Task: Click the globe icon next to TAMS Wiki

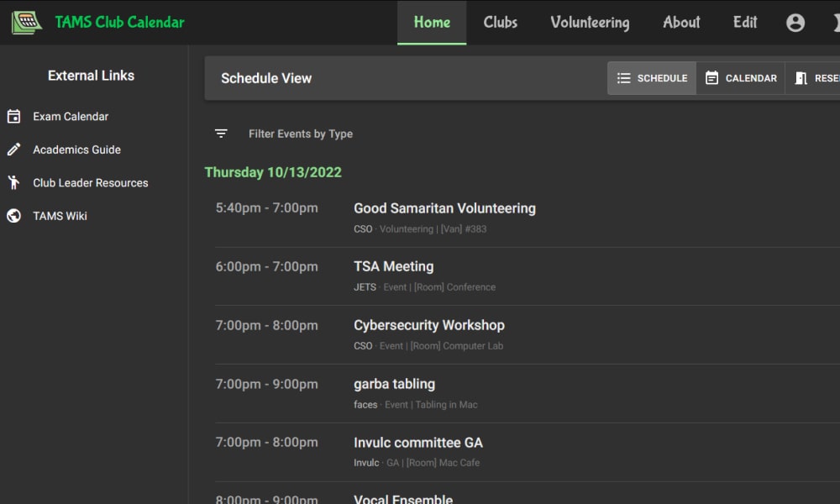Action: tap(14, 216)
